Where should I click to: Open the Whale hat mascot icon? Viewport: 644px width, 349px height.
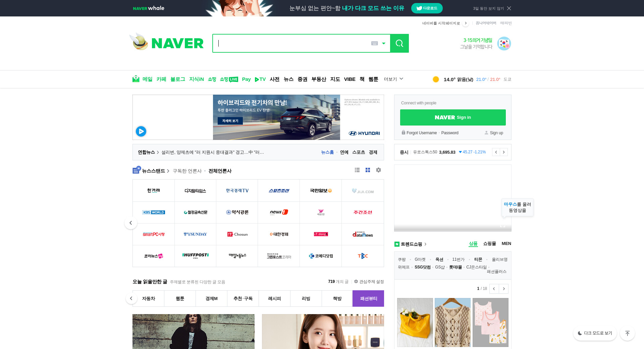tap(139, 42)
